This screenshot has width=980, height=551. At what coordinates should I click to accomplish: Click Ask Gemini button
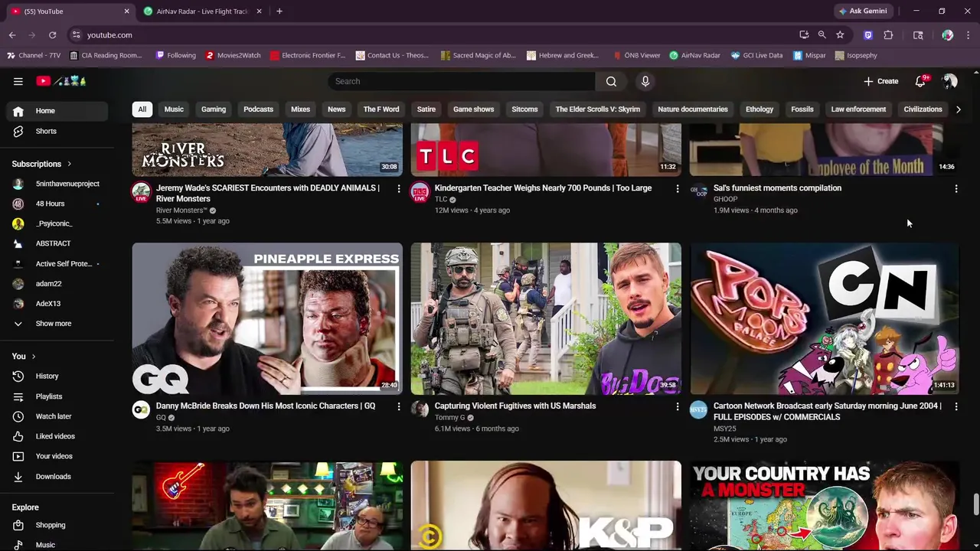[863, 11]
